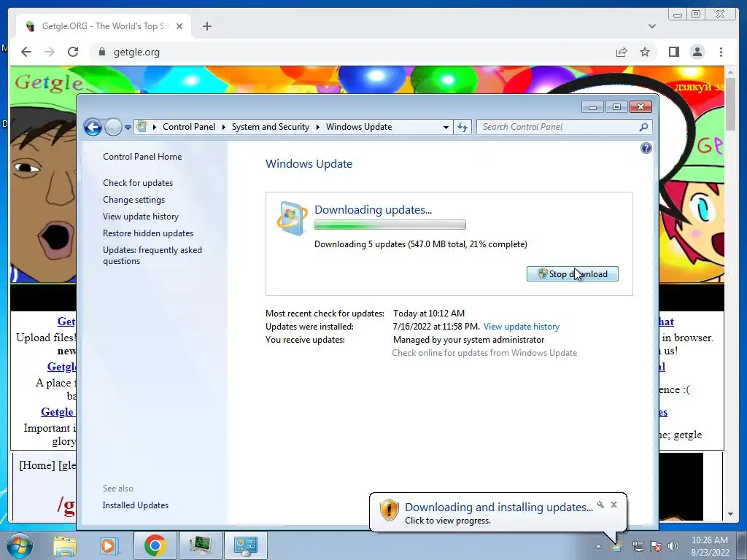Image resolution: width=747 pixels, height=560 pixels.
Task: Open the Action Center flag icon
Action: pos(656,546)
